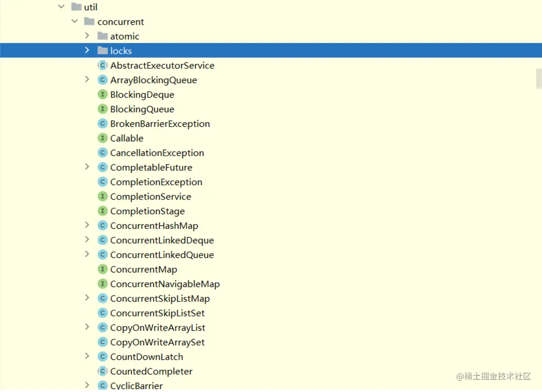Select 'CancellationException' class name
Screen dimensions: 542x392
pyautogui.click(x=157, y=153)
